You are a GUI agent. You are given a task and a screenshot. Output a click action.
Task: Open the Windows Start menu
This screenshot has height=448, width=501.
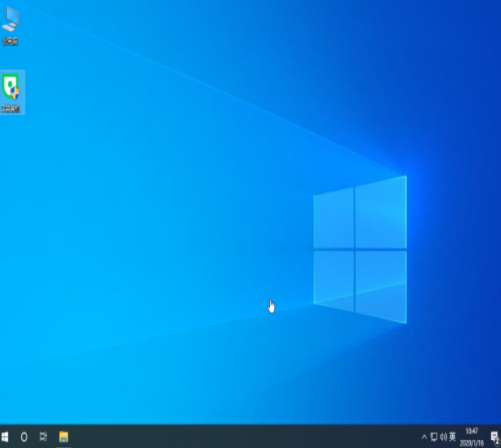pyautogui.click(x=5, y=437)
